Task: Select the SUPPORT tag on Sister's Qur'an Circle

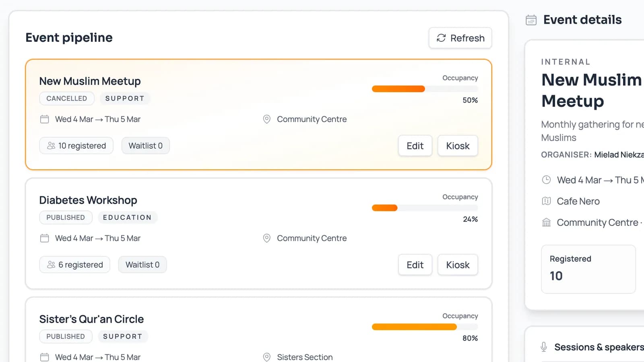Action: tap(123, 336)
